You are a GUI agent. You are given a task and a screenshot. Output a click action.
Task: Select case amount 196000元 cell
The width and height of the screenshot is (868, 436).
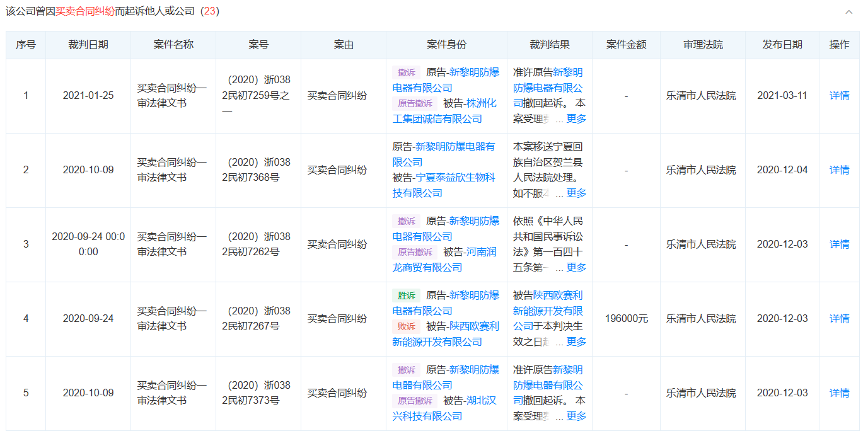(626, 319)
